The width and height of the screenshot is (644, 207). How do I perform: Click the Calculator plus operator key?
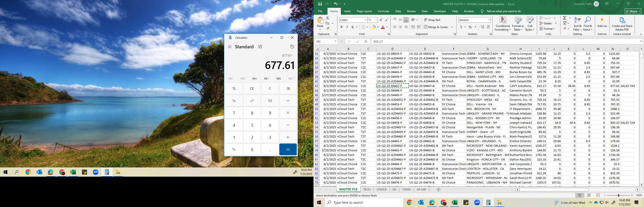pos(288,137)
